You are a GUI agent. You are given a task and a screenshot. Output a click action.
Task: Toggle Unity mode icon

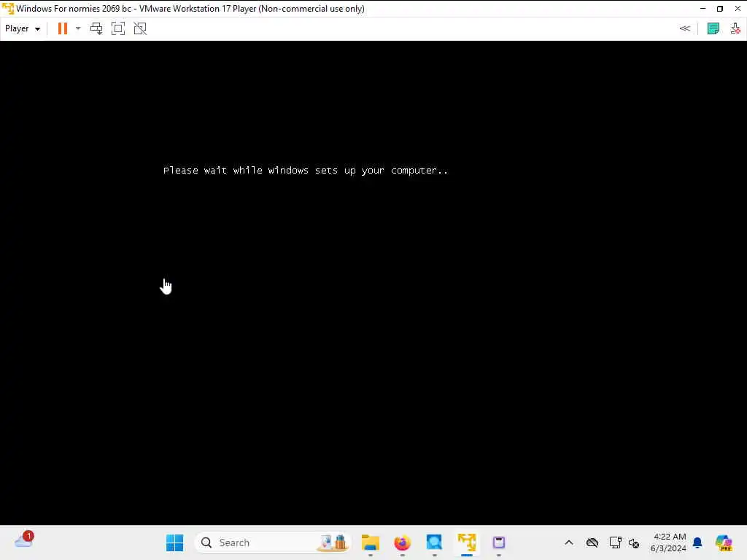click(140, 28)
